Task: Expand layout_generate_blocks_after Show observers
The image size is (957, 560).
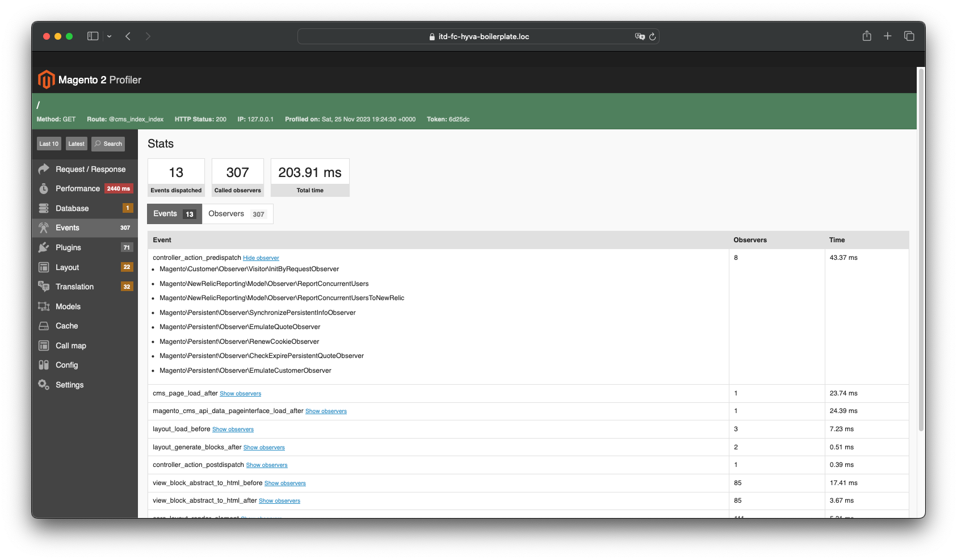Action: click(264, 448)
